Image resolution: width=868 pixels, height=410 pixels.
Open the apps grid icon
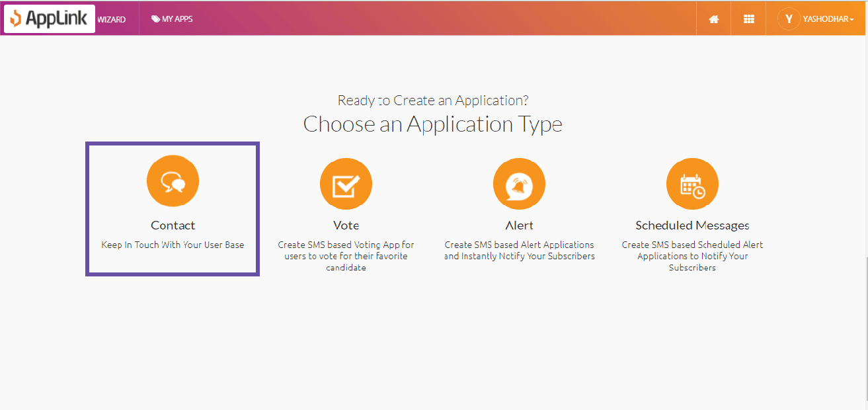(x=749, y=19)
